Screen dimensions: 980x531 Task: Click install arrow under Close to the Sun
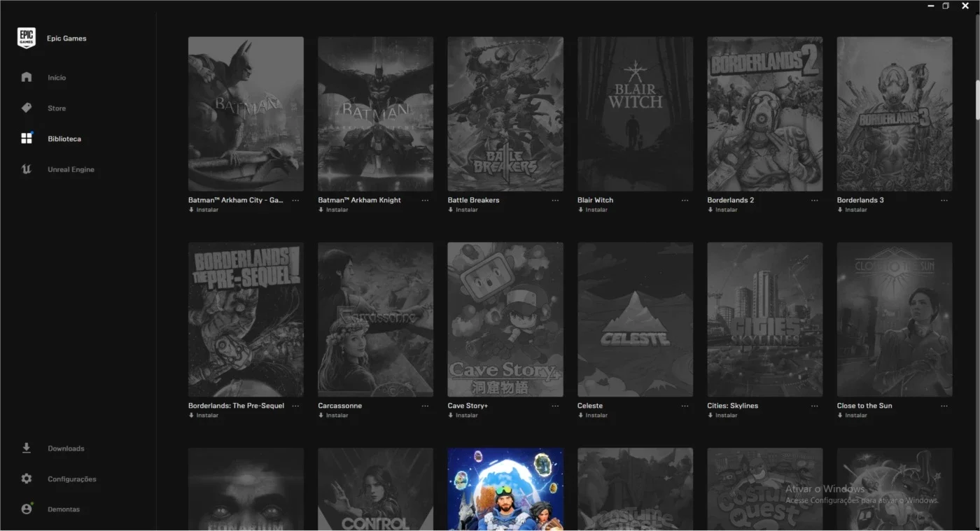tap(839, 416)
